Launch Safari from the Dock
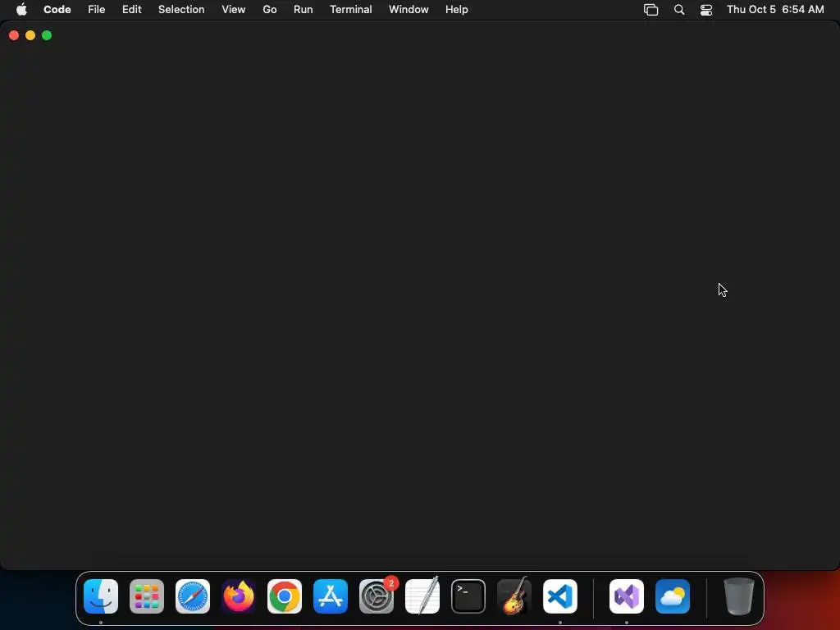840x630 pixels. tap(193, 596)
